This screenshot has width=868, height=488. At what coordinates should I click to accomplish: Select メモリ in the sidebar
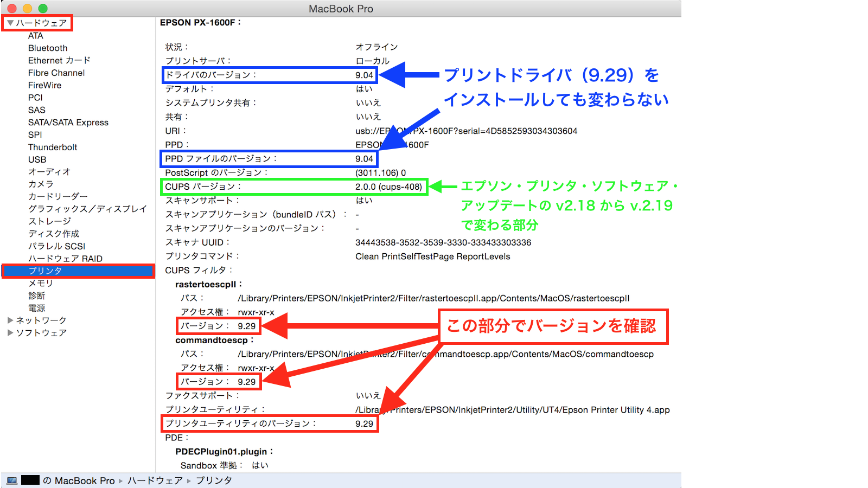coord(41,284)
